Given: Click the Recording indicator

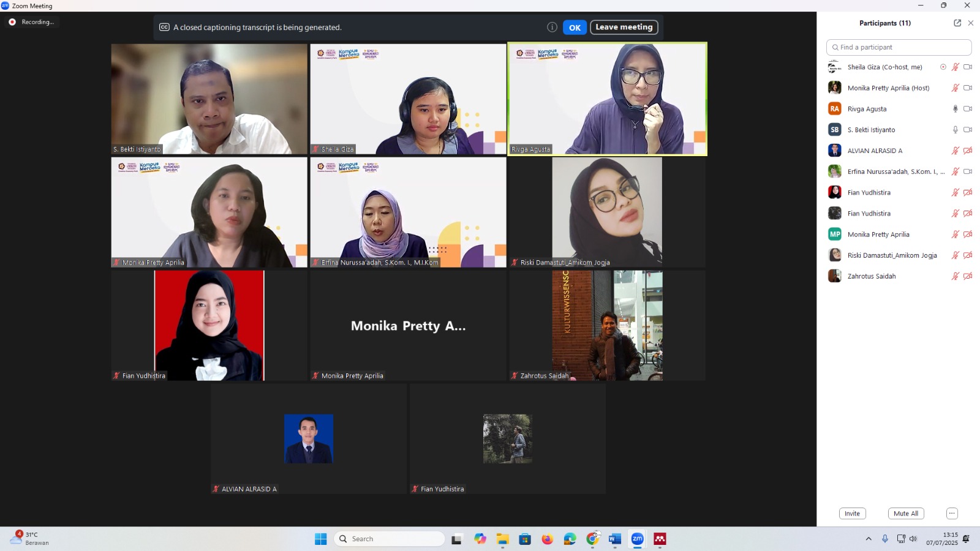Looking at the screenshot, I should point(32,22).
